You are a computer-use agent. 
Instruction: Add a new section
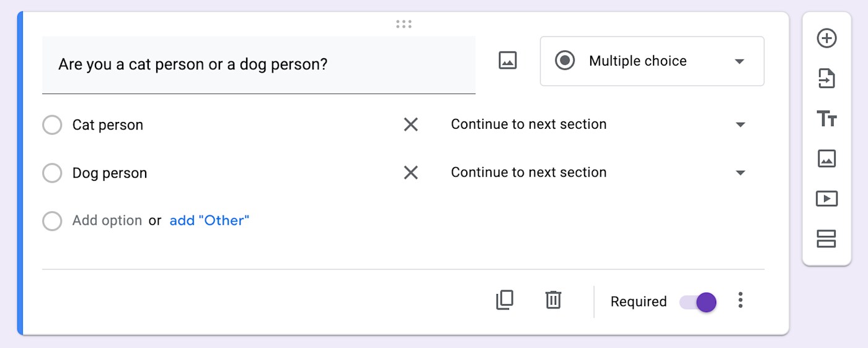(826, 238)
